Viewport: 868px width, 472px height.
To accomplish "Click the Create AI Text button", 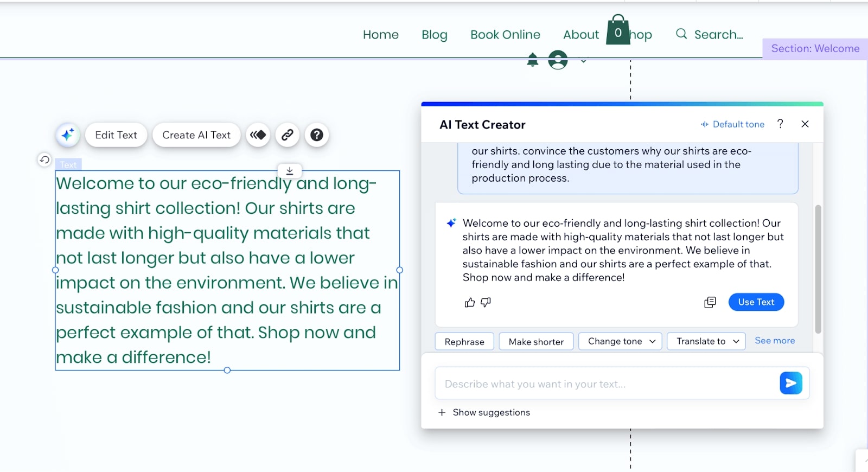I will click(x=196, y=135).
